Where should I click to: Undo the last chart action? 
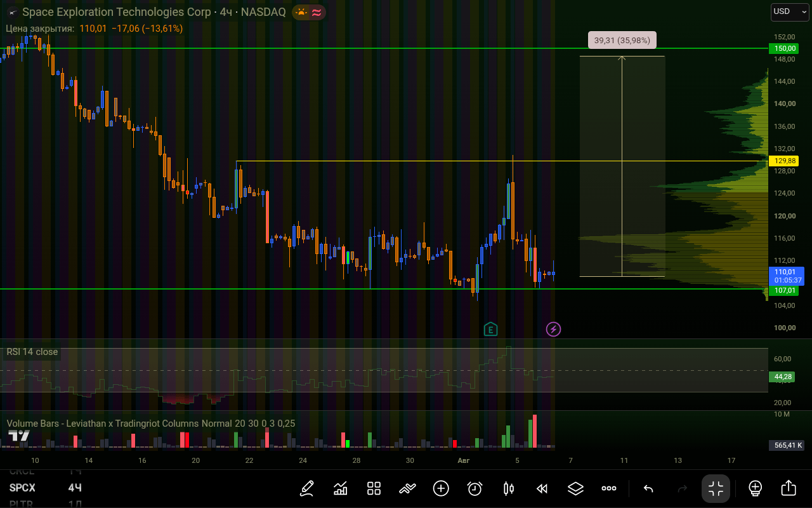(x=648, y=488)
